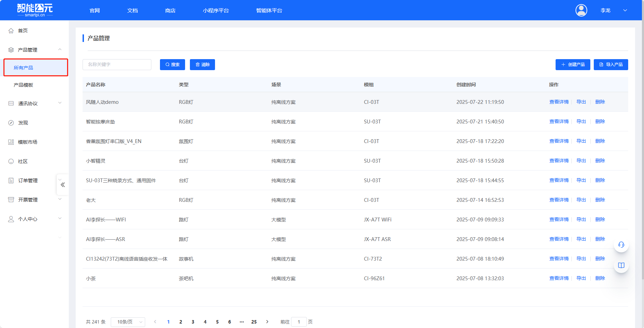Screen dimensions: 644x328
Task: Click the 创建产品 button
Action: 572,65
